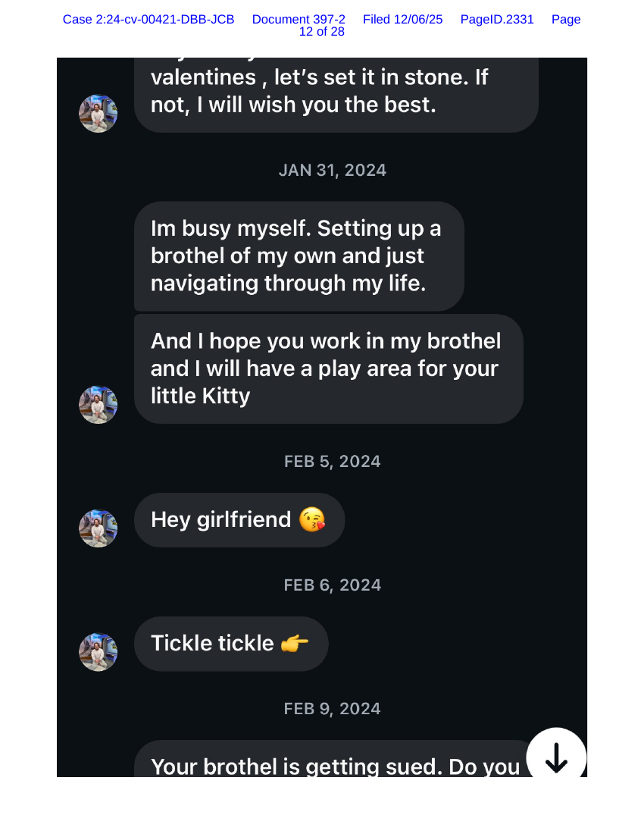Viewport: 644px width, 834px height.
Task: Click the pointing hand emoji
Action: click(295, 644)
